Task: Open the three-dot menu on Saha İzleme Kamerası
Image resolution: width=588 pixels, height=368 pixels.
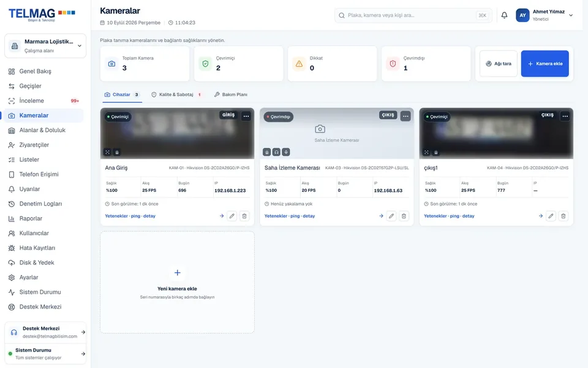Action: [405, 116]
